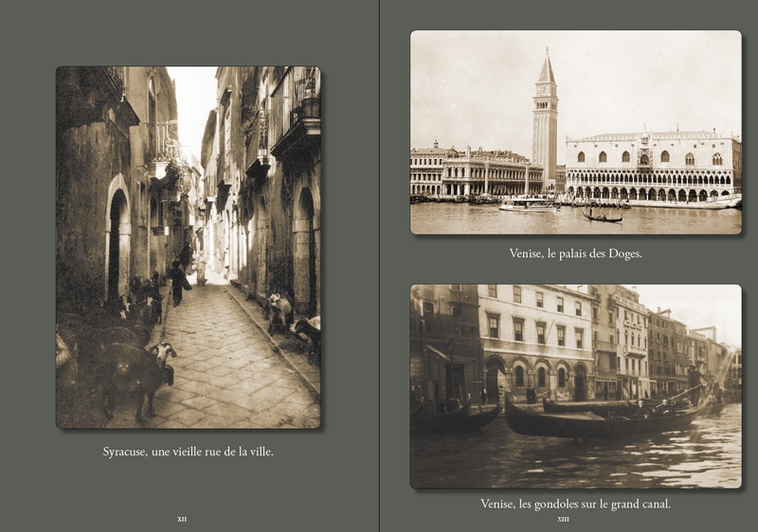Viewport: 758px width, 532px height.
Task: Select the small gondola before the Doge's Palace
Action: [603, 218]
